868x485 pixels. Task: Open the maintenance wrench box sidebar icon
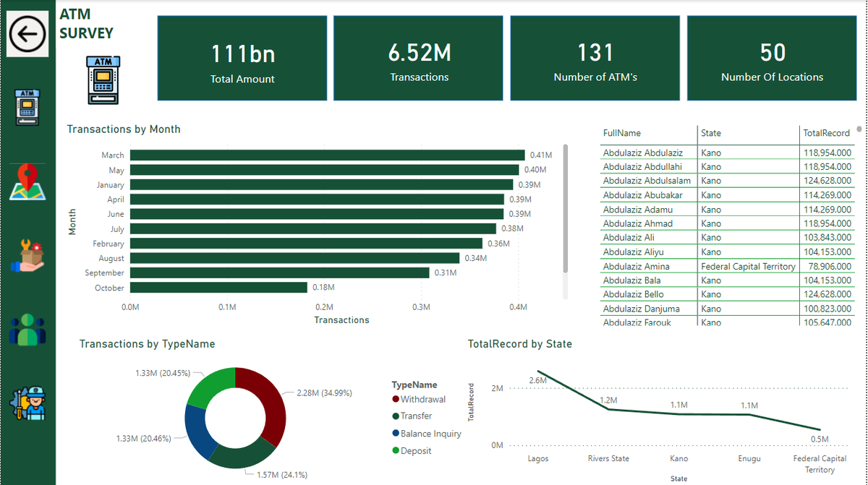click(27, 256)
